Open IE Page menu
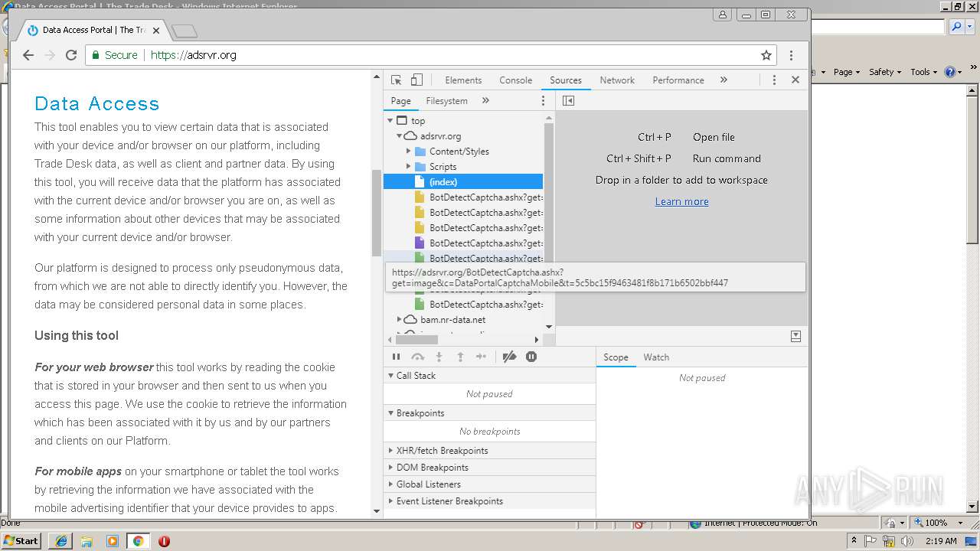 click(x=846, y=72)
